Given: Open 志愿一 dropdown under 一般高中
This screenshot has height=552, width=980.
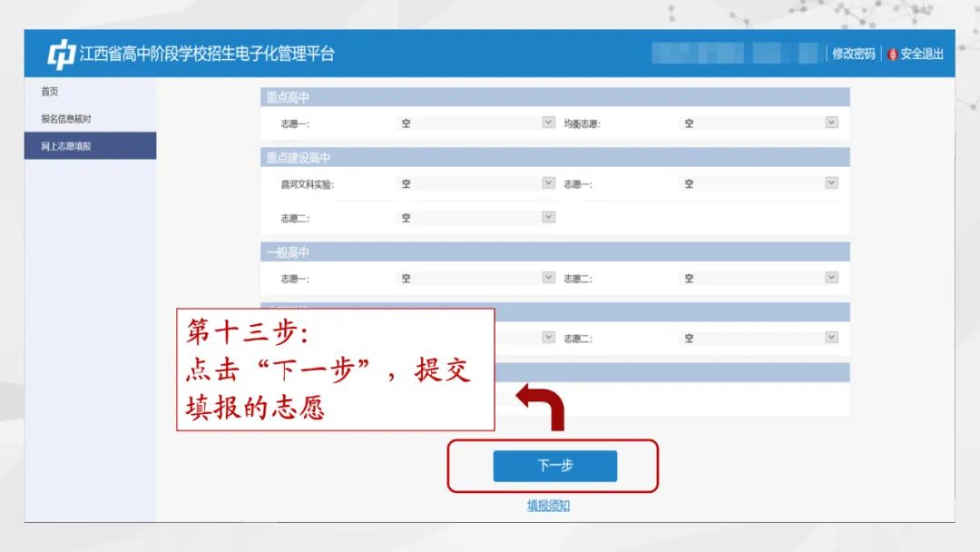Looking at the screenshot, I should [475, 278].
